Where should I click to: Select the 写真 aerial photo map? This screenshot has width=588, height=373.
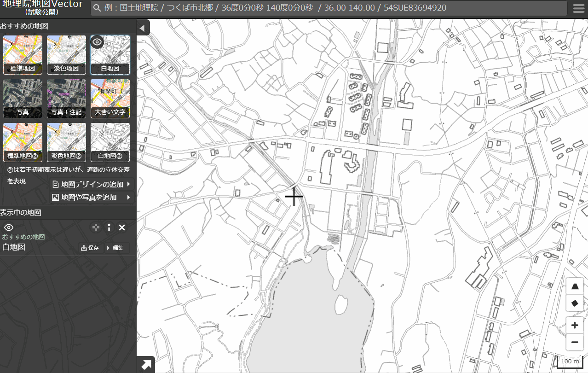pyautogui.click(x=23, y=99)
